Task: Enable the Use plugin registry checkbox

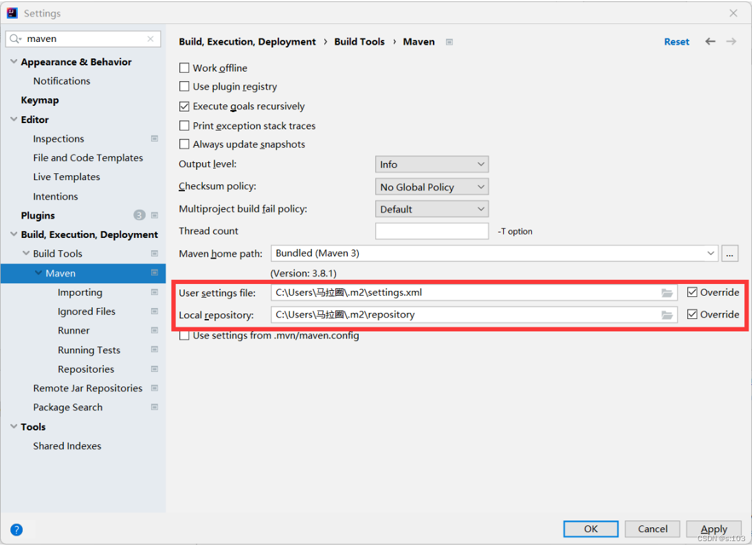Action: coord(185,87)
